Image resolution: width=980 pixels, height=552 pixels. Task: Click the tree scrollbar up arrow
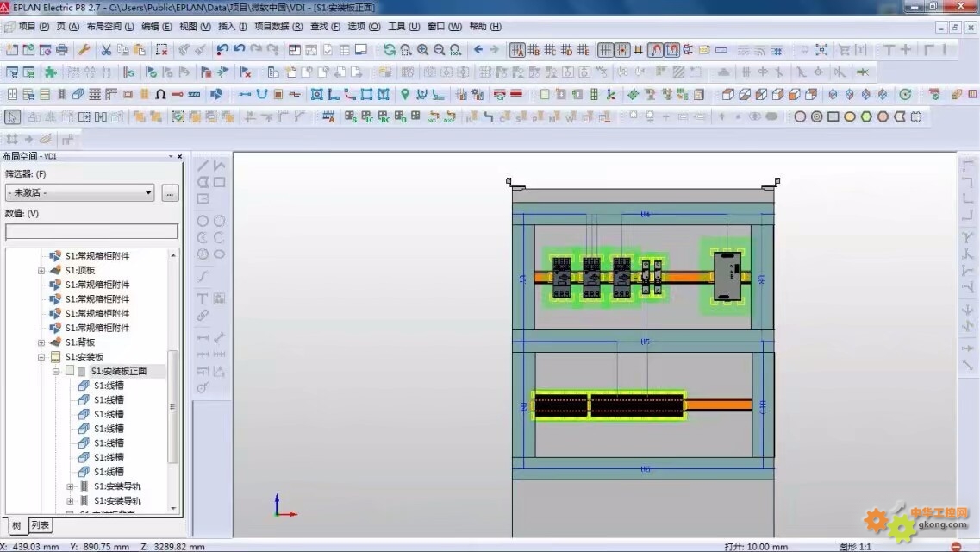click(173, 255)
